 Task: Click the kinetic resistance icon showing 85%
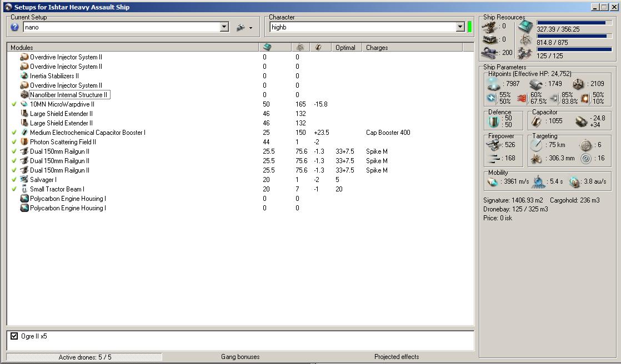tap(554, 98)
